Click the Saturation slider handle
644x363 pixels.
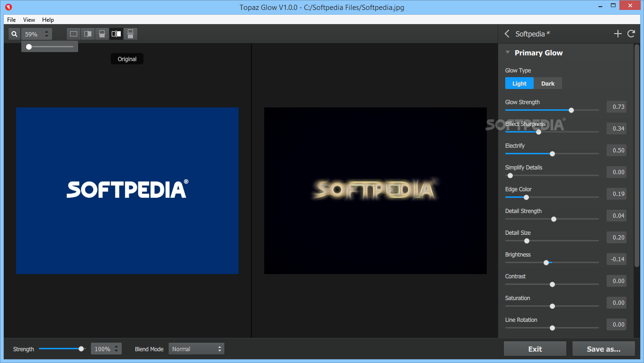click(x=552, y=306)
